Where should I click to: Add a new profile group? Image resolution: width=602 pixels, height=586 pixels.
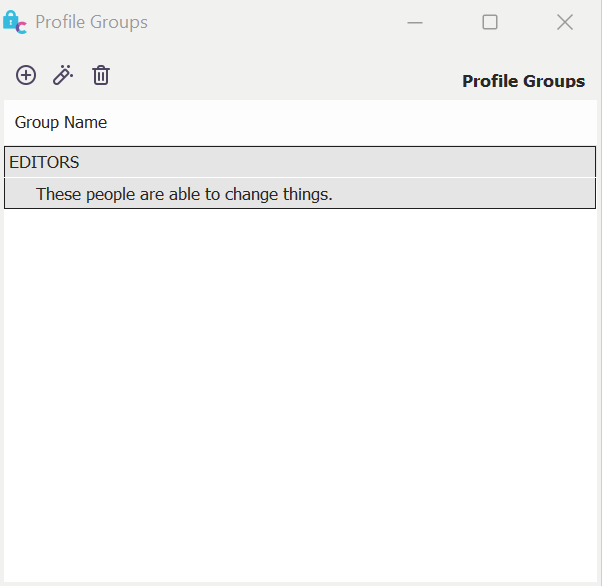click(26, 75)
